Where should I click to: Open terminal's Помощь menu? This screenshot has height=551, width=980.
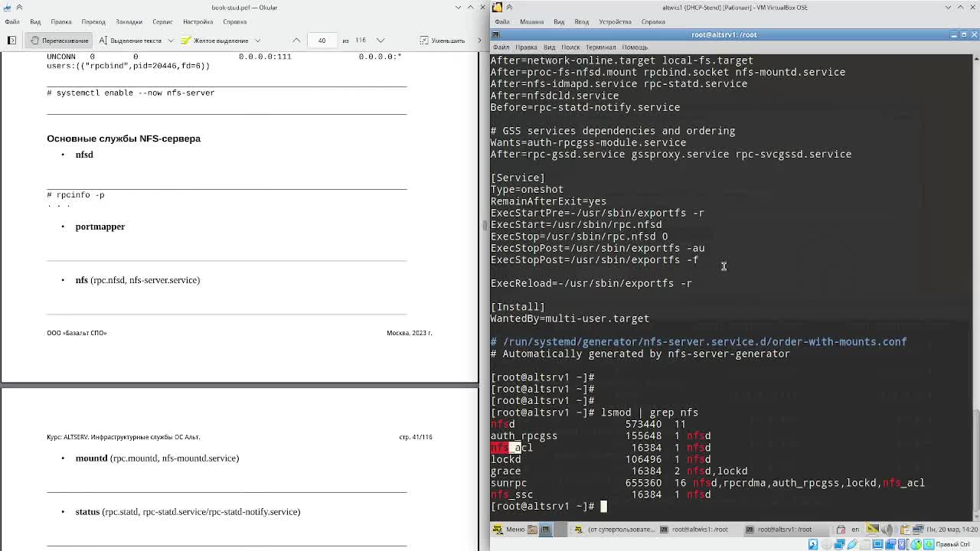635,47
